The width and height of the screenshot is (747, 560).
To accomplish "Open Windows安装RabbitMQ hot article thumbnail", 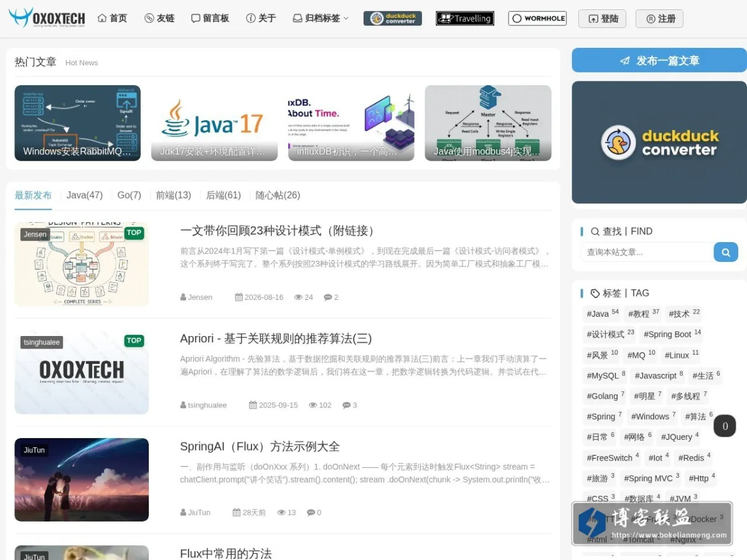I will point(78,123).
